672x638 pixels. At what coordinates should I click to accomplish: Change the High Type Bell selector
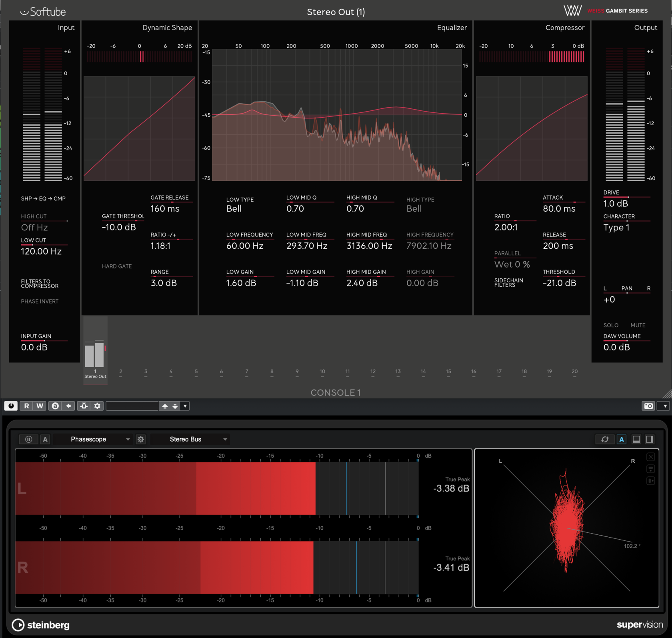(x=414, y=209)
